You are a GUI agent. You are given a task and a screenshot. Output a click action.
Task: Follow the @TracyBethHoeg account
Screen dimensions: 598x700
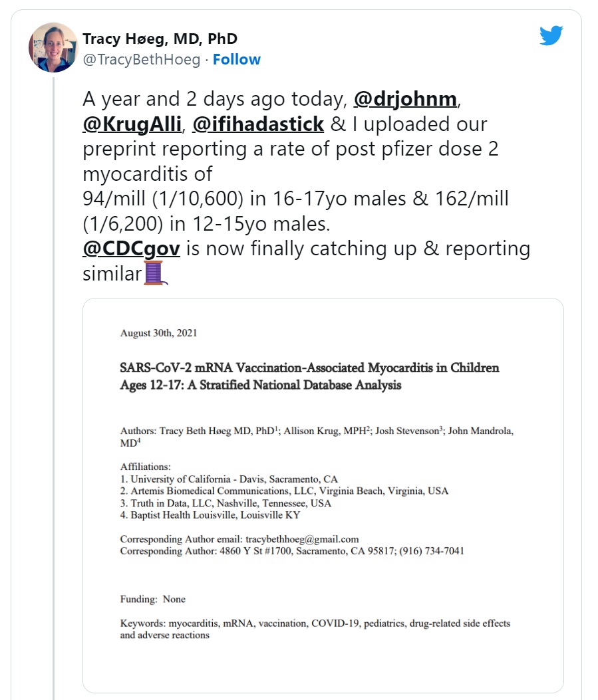tap(236, 60)
